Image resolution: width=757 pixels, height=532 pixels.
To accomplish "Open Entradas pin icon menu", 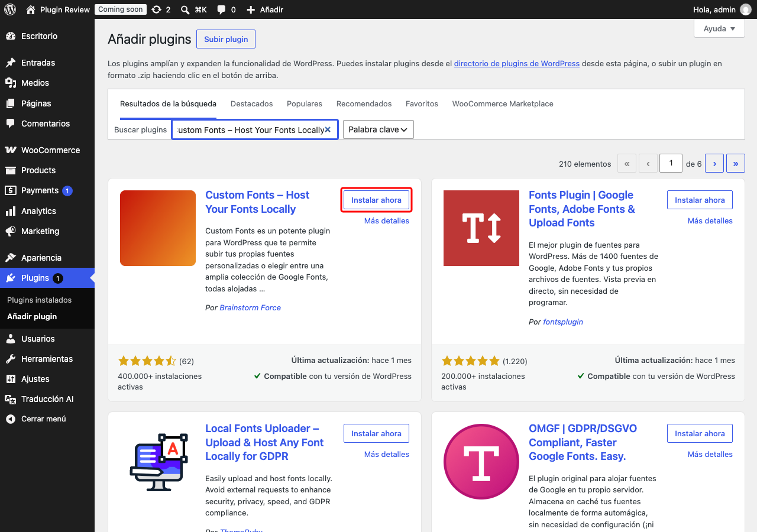I will pyautogui.click(x=11, y=63).
